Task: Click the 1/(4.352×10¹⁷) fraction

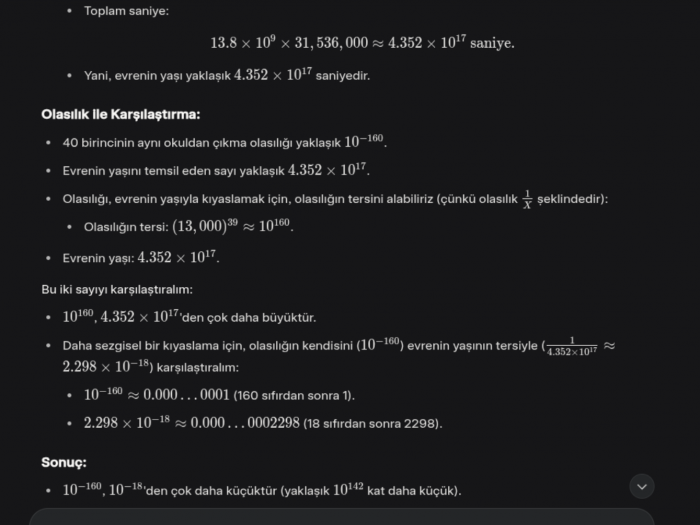Action: (x=571, y=345)
